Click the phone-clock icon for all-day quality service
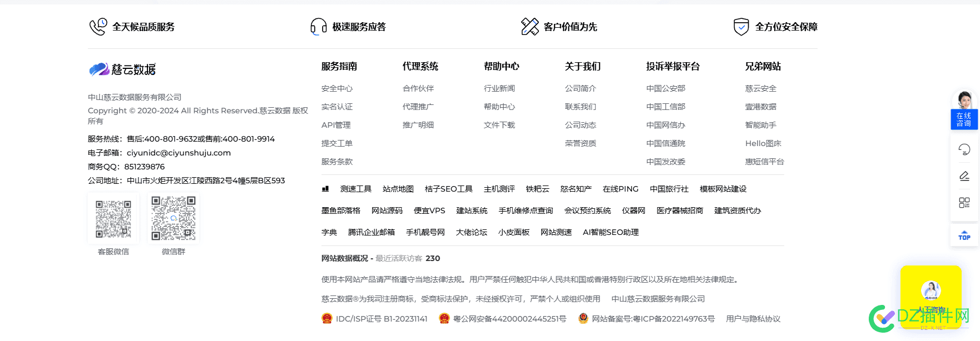This screenshot has height=341, width=980. click(x=98, y=27)
